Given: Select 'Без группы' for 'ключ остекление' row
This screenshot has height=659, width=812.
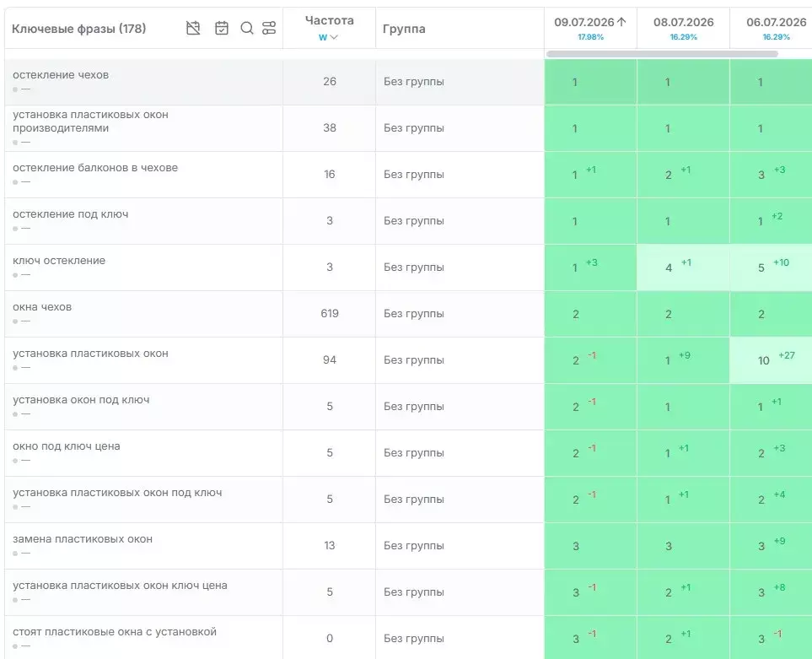Looking at the screenshot, I should pos(414,267).
